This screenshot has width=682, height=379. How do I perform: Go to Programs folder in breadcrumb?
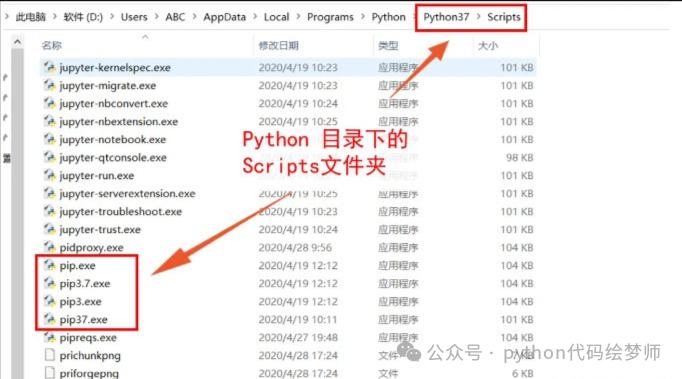(x=330, y=17)
